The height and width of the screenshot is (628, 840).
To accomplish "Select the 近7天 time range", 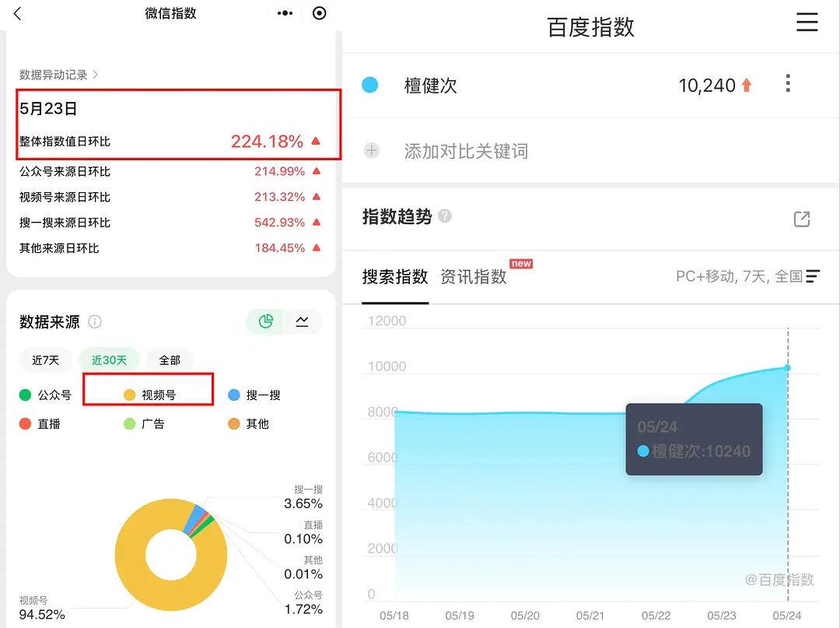I will (x=46, y=360).
